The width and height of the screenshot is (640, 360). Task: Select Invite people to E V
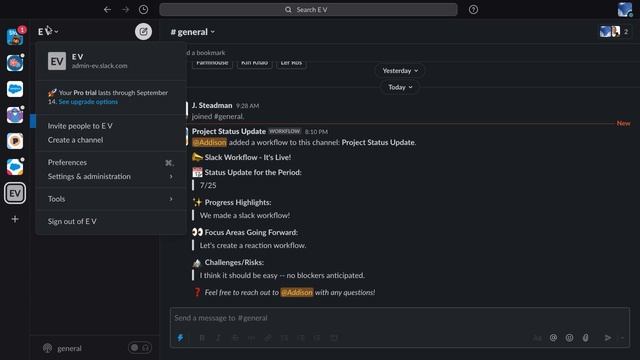pyautogui.click(x=80, y=126)
